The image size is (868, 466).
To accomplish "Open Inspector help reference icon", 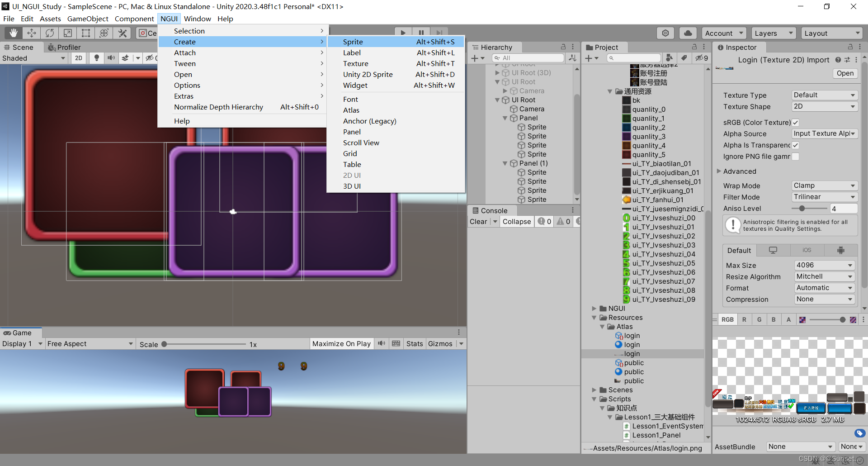I will (838, 60).
